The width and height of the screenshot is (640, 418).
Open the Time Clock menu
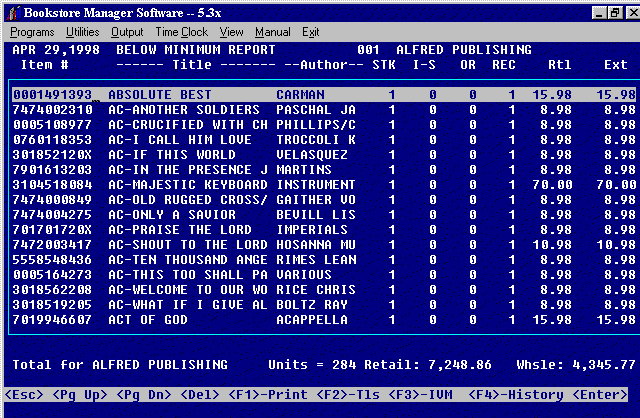click(x=181, y=32)
